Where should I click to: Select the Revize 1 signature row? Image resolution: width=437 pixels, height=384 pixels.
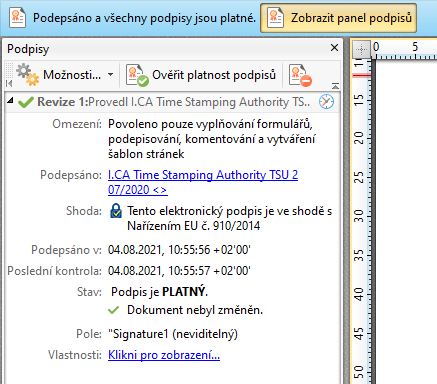click(172, 102)
